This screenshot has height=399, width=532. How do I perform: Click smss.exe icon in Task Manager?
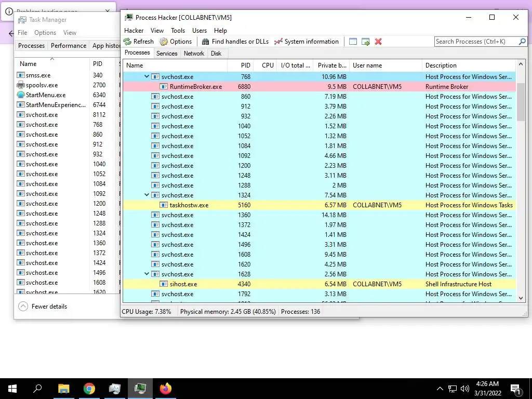click(21, 75)
